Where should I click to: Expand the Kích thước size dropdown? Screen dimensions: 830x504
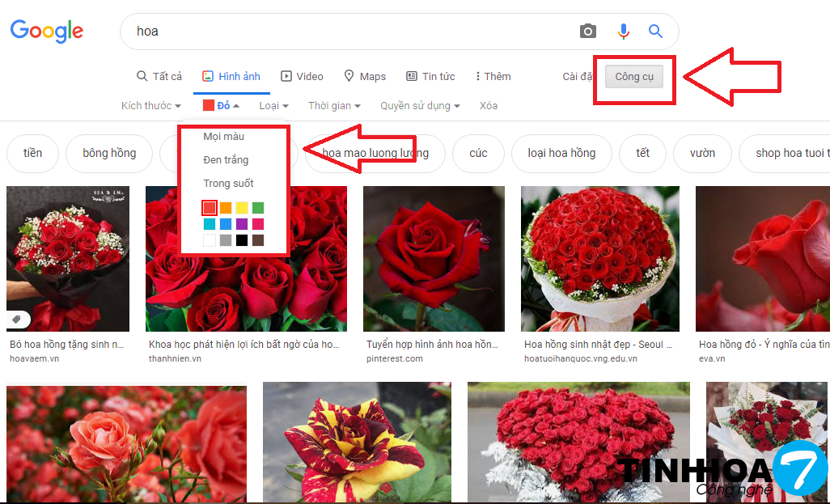150,106
